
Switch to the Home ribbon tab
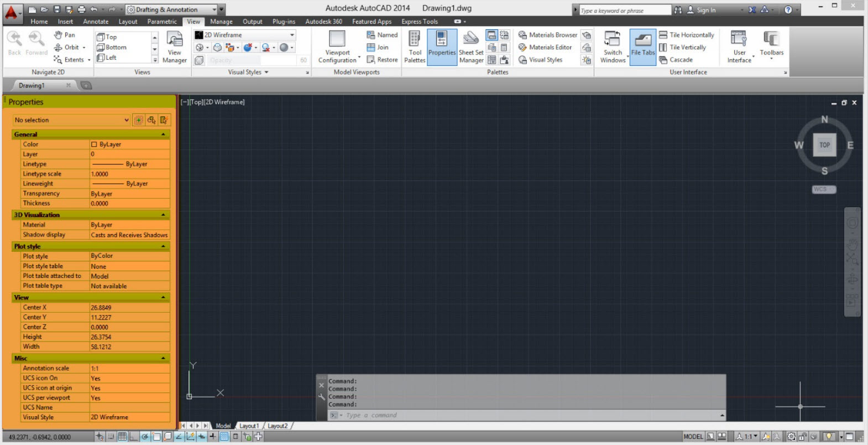tap(39, 22)
